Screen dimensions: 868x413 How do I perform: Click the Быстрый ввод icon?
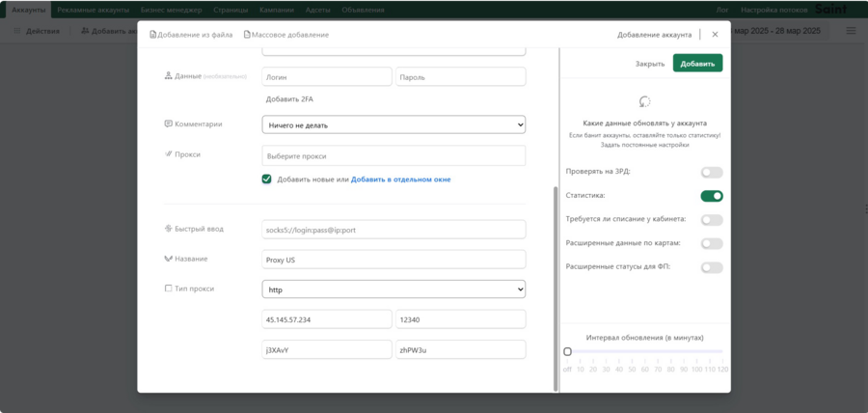pos(168,229)
